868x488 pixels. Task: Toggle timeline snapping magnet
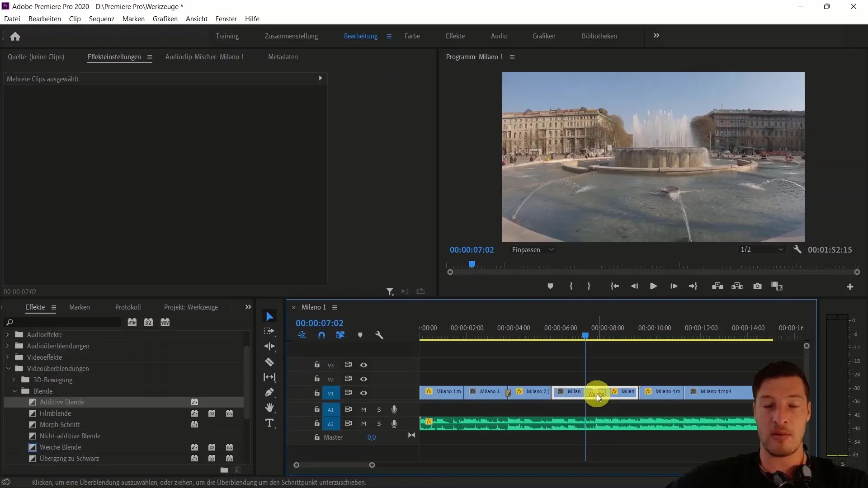coord(321,335)
